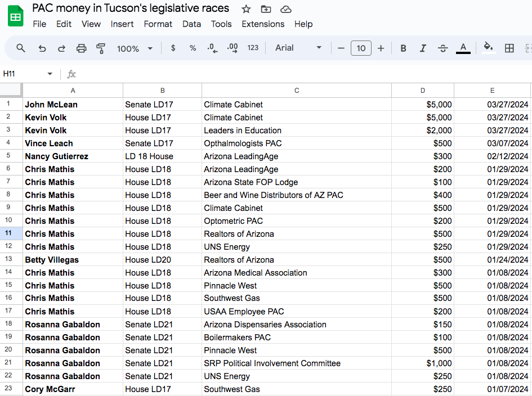
Task: Click the House LD20 cell
Action: pyautogui.click(x=162, y=260)
